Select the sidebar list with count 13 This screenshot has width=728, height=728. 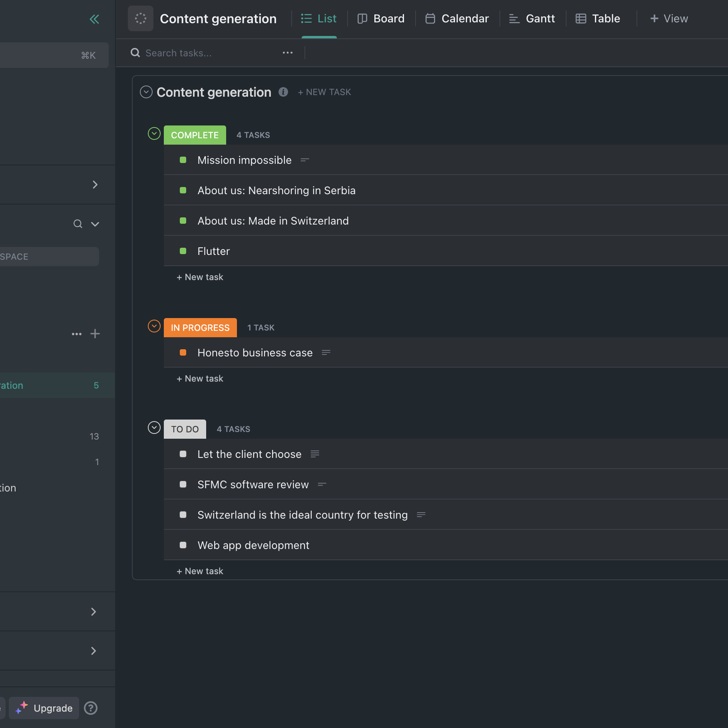point(58,436)
